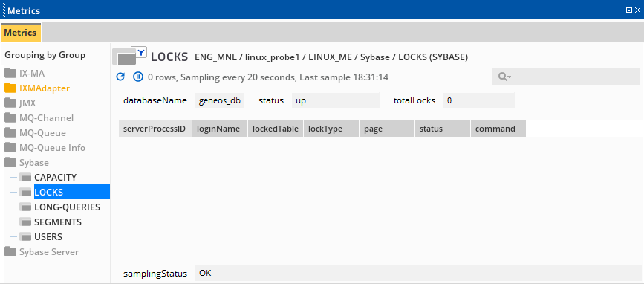Viewport: 644px width, 284px height.
Task: Sort by serverProcessID column header
Action: 155,129
